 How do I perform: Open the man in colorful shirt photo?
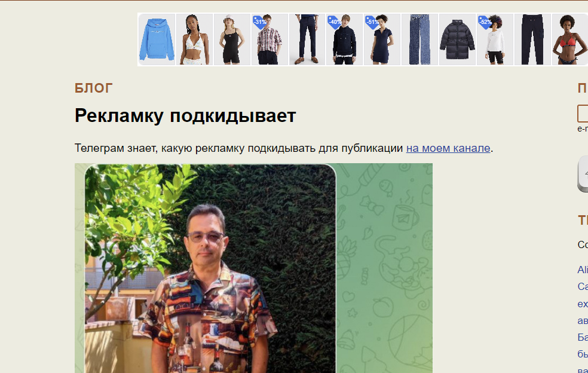(x=210, y=268)
